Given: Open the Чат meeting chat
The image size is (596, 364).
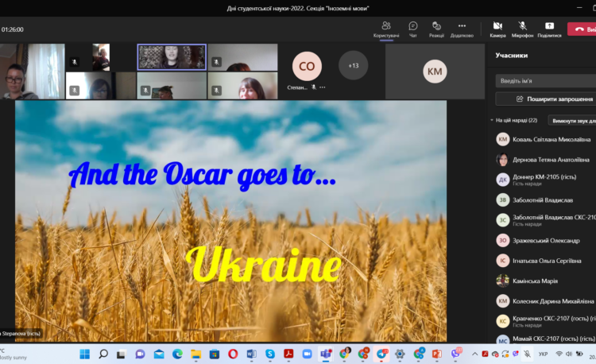Looking at the screenshot, I should 412,29.
